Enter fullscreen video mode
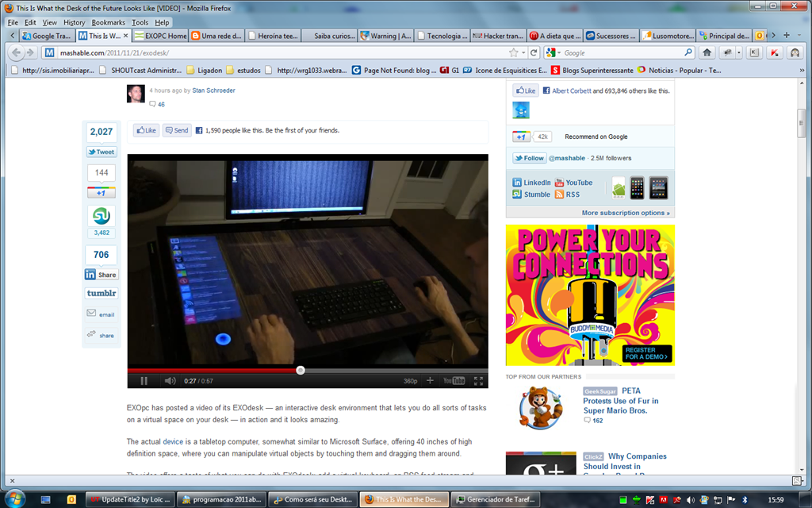 (x=478, y=381)
